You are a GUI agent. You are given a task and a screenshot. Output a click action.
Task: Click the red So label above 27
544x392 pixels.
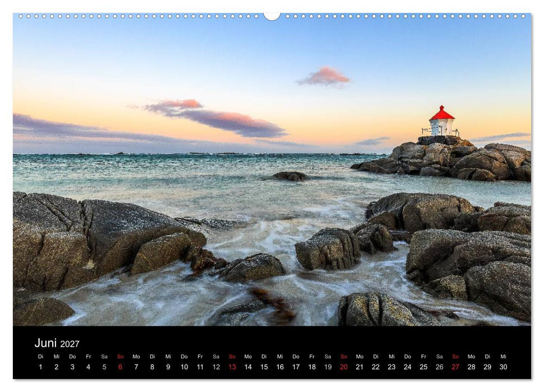[x=455, y=357]
